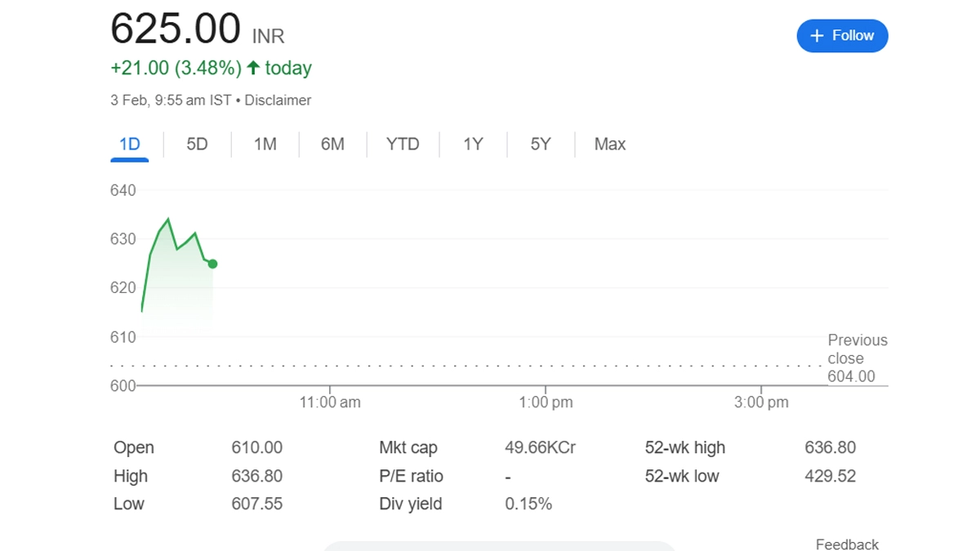Image resolution: width=980 pixels, height=551 pixels.
Task: Click the 52-wk high value 636.80
Action: click(x=830, y=448)
